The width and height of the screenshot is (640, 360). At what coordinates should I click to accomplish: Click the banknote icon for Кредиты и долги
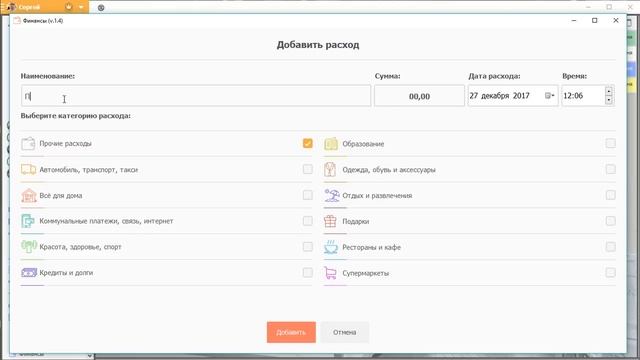[29, 272]
